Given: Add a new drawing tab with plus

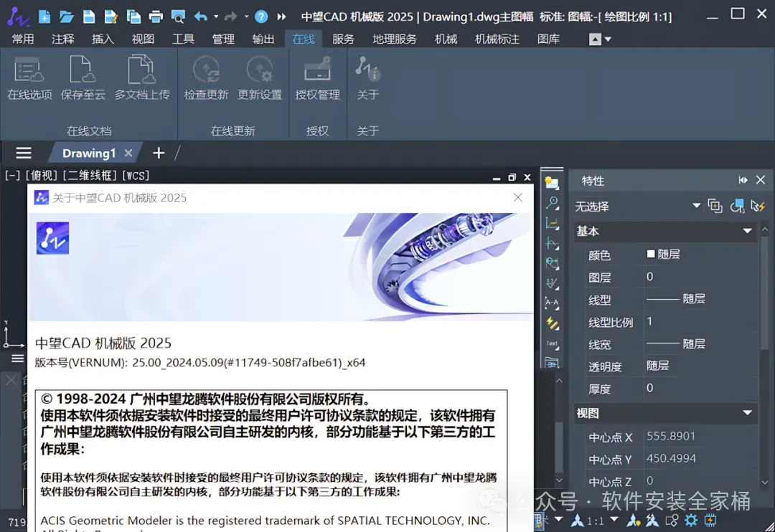Looking at the screenshot, I should click(158, 153).
